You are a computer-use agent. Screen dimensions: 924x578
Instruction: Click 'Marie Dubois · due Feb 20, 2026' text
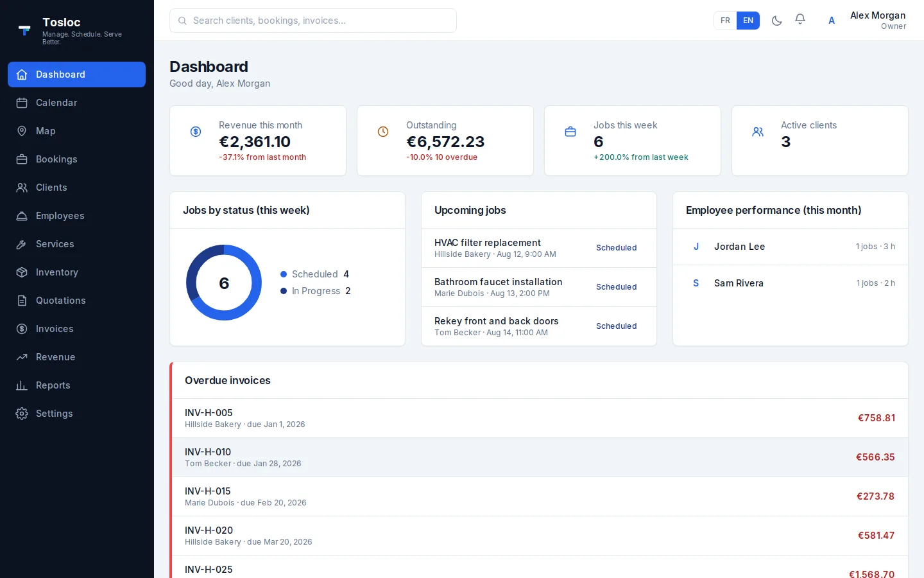(246, 503)
